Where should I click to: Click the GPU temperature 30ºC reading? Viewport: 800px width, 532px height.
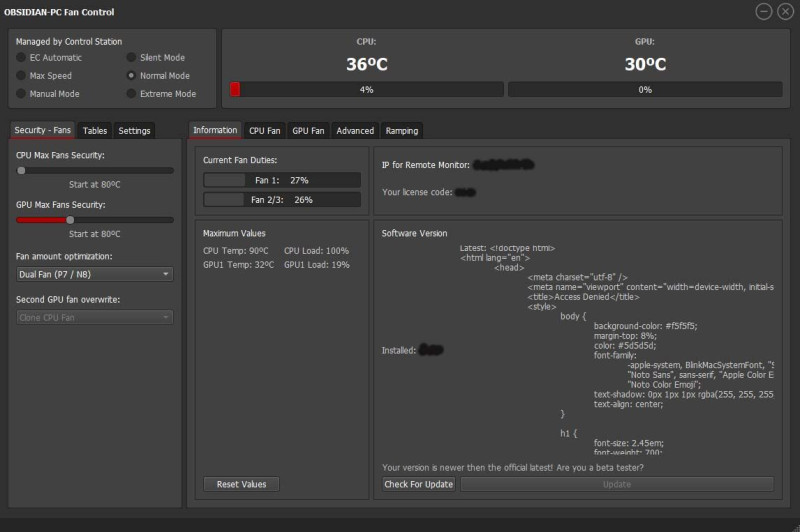(645, 64)
